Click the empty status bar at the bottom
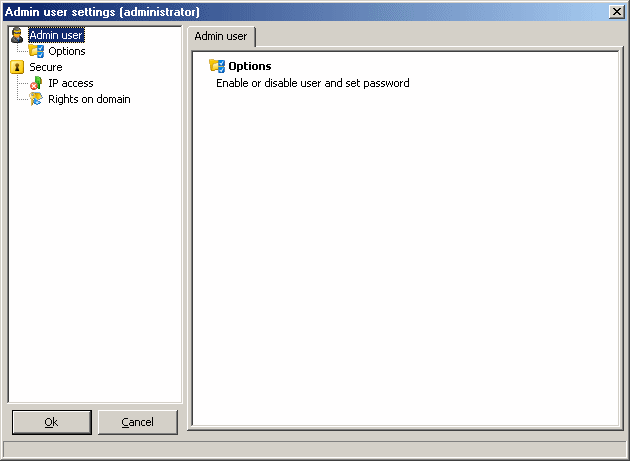Image resolution: width=630 pixels, height=461 pixels. 315,448
